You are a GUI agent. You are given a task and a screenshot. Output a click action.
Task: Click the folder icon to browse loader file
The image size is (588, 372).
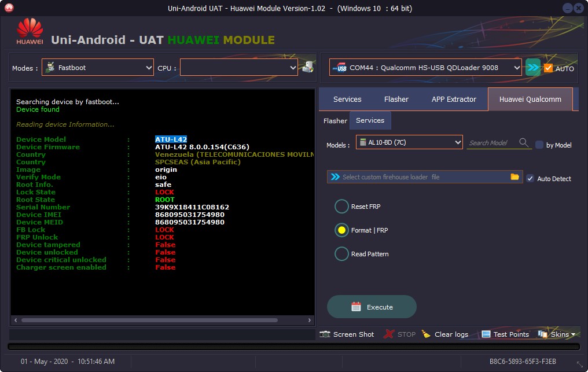pyautogui.click(x=515, y=176)
